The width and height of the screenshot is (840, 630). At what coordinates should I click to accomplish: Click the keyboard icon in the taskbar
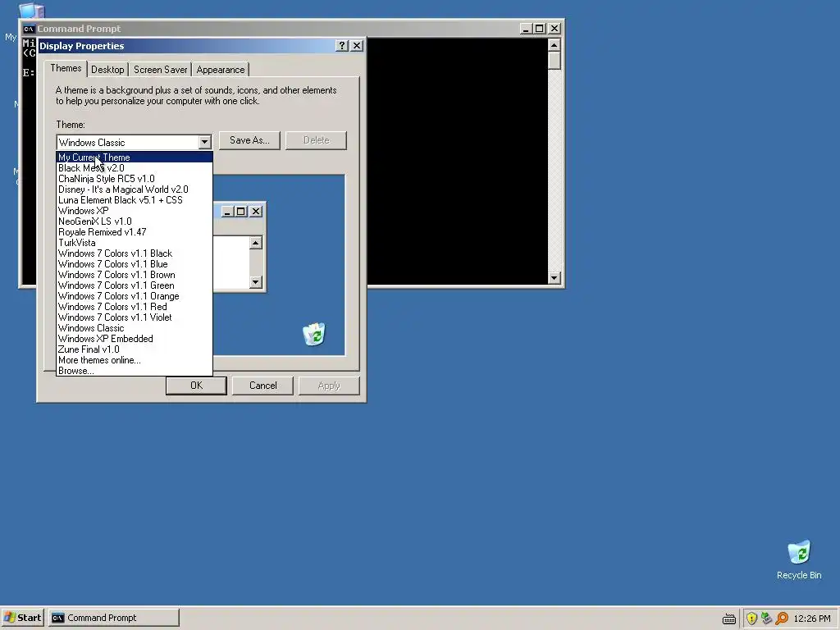click(x=728, y=619)
